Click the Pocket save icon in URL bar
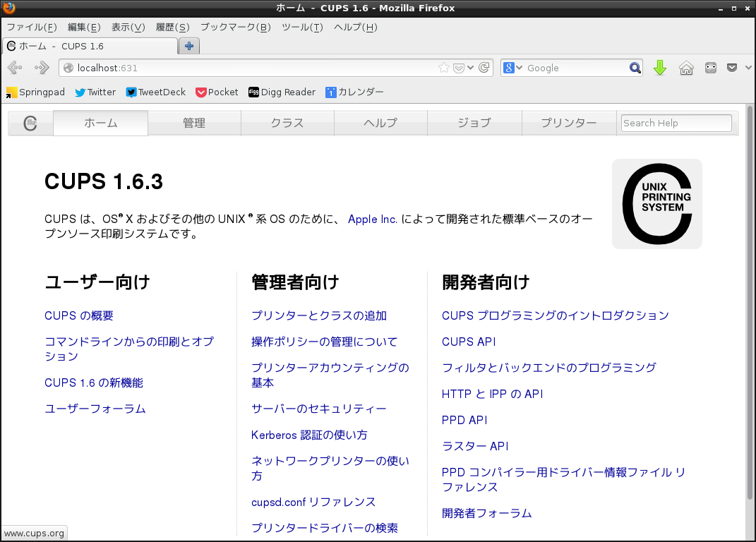 point(459,68)
